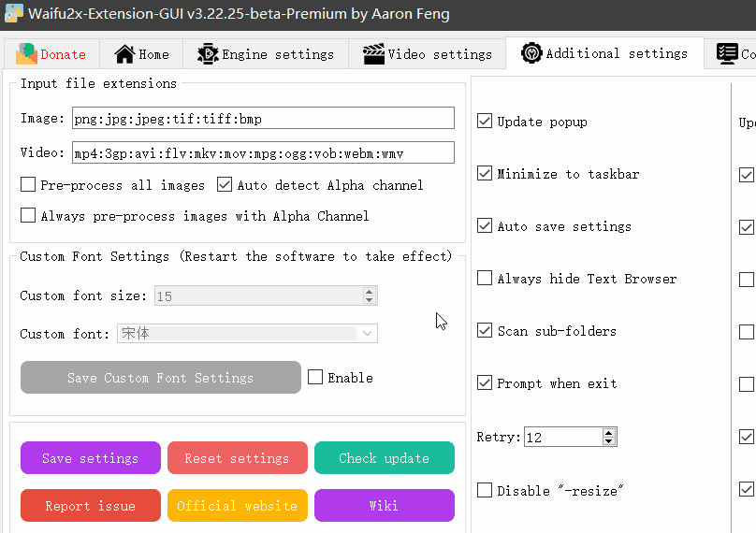Open the Custom font dropdown
756x533 pixels.
[247, 334]
